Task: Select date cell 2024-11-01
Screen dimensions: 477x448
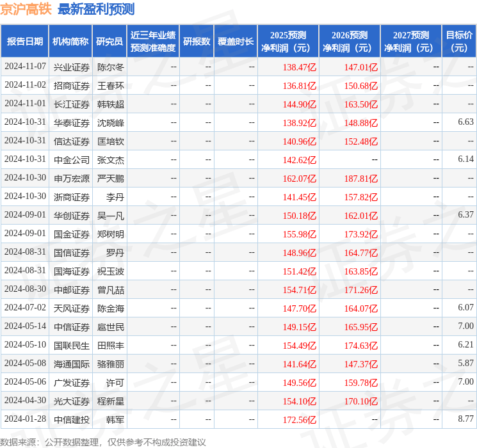Action: [x=25, y=104]
